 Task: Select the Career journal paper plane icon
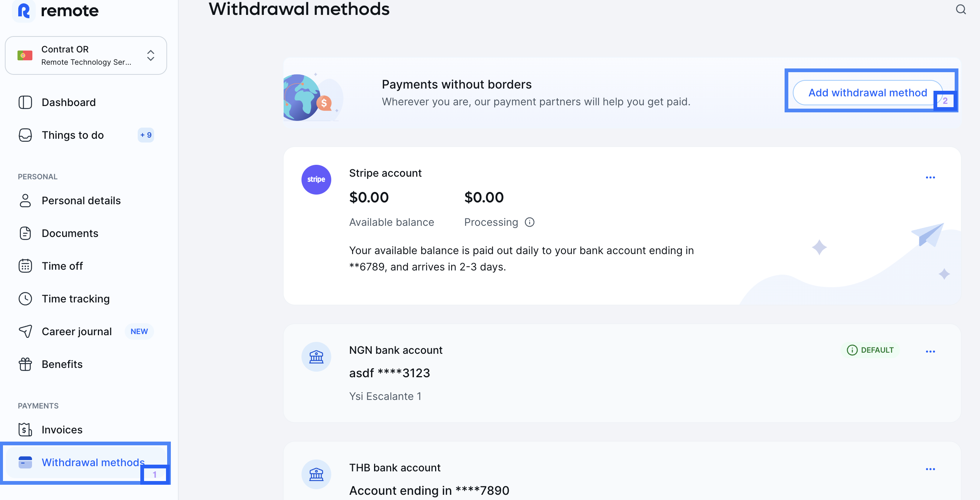coord(25,331)
